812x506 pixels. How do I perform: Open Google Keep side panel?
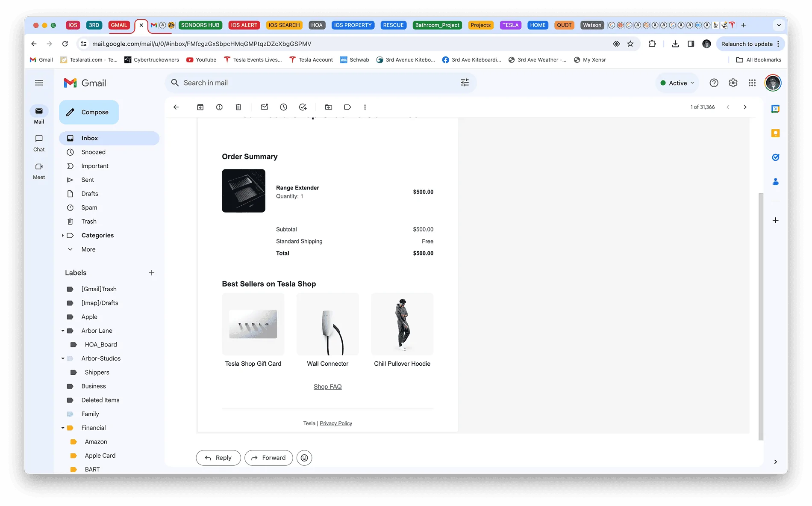click(775, 133)
